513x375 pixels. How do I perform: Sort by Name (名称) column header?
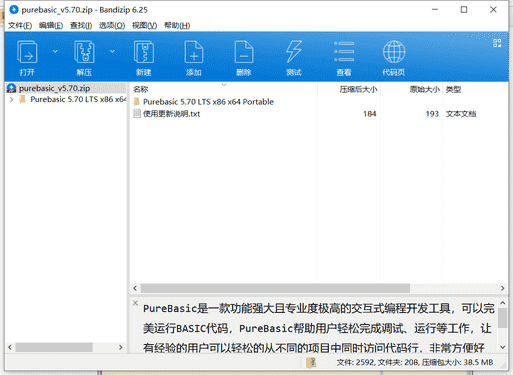tap(140, 89)
